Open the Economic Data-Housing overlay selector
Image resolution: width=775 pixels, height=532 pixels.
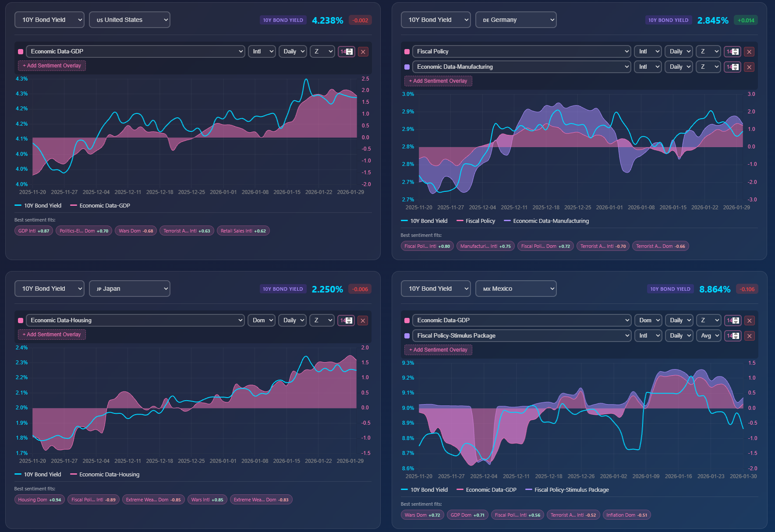(135, 320)
